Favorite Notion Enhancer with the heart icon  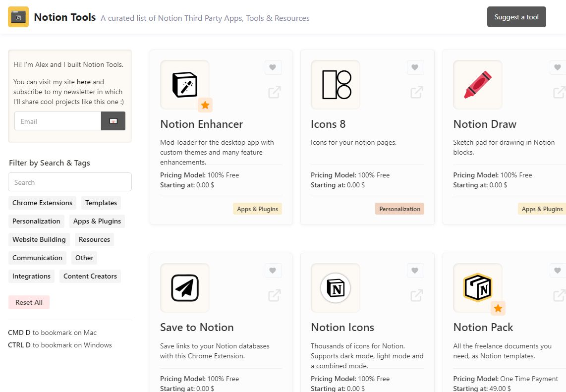click(273, 67)
